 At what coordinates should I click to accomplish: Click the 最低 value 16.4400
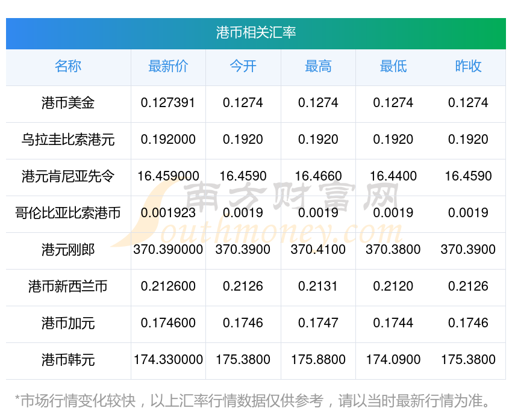tap(393, 176)
